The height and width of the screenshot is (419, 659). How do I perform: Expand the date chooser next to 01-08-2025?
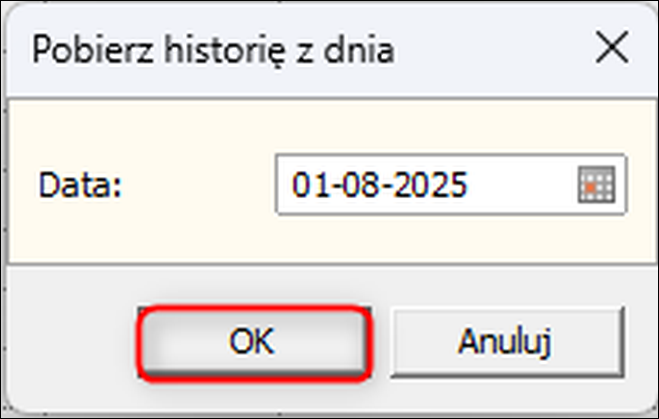597,185
